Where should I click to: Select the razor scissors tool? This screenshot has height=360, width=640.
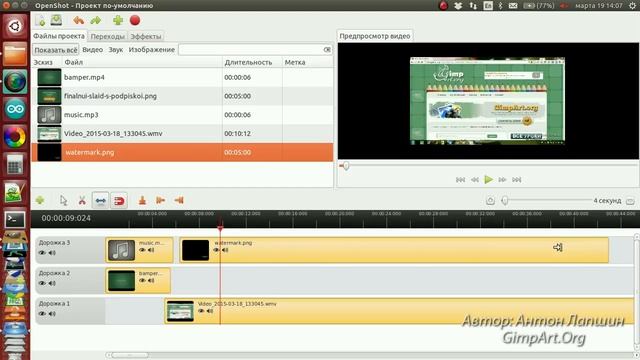[x=82, y=200]
